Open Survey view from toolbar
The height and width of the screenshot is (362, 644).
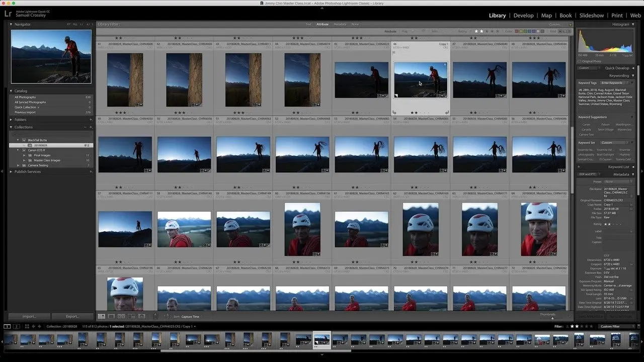pos(131,316)
